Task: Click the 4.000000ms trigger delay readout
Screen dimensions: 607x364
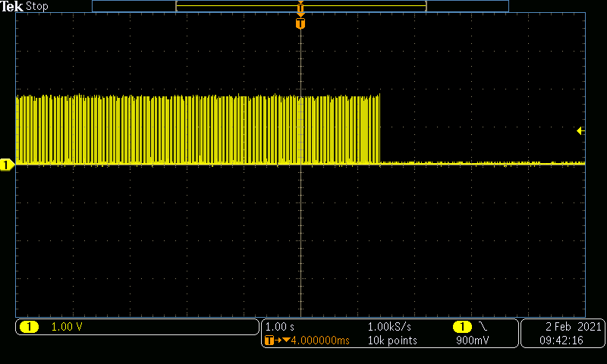Action: click(320, 340)
